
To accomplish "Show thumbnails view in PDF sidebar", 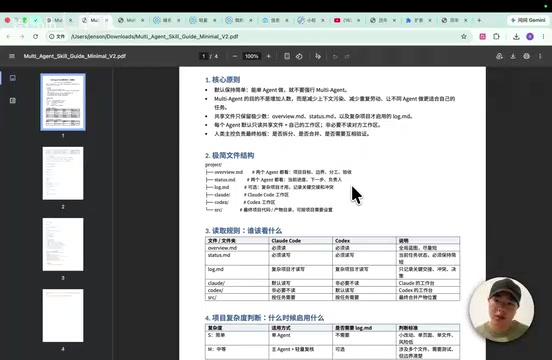I will click(13, 78).
